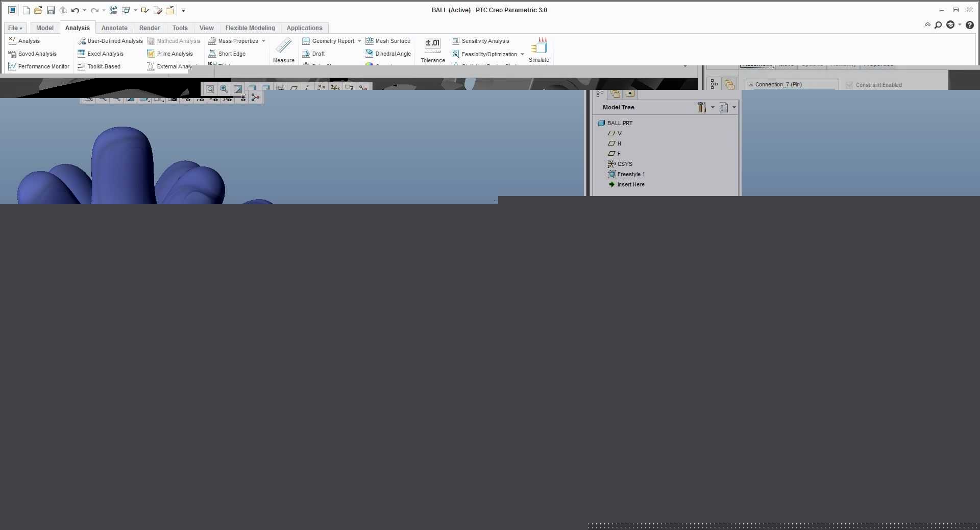This screenshot has height=530, width=980.
Task: Open the quick access toolbar customize arrow
Action: point(184,10)
